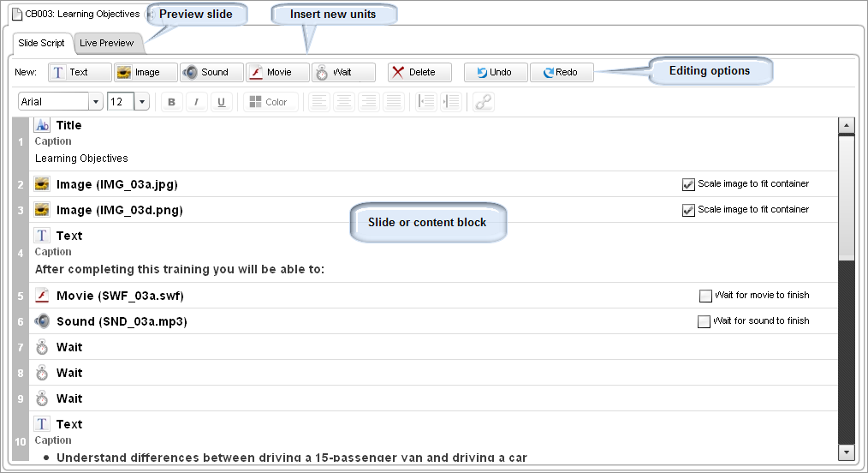Increase indent of the text

point(450,102)
